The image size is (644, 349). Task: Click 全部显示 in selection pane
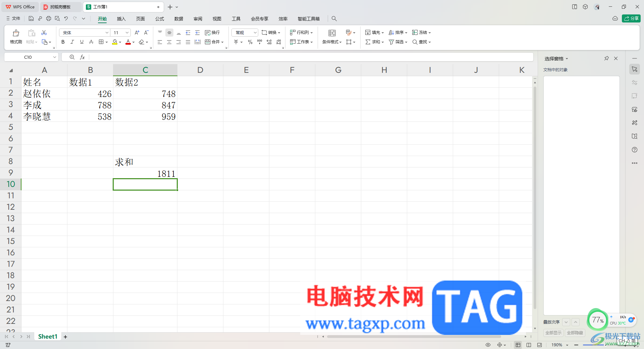553,333
